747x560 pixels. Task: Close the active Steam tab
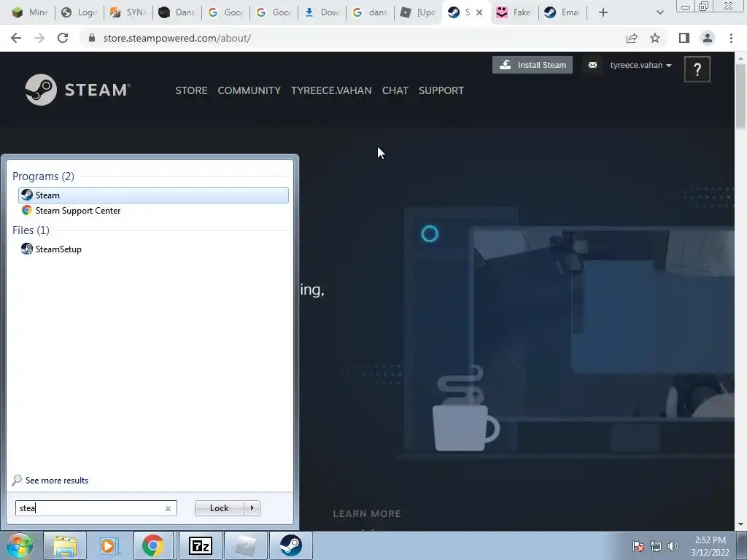pos(479,12)
